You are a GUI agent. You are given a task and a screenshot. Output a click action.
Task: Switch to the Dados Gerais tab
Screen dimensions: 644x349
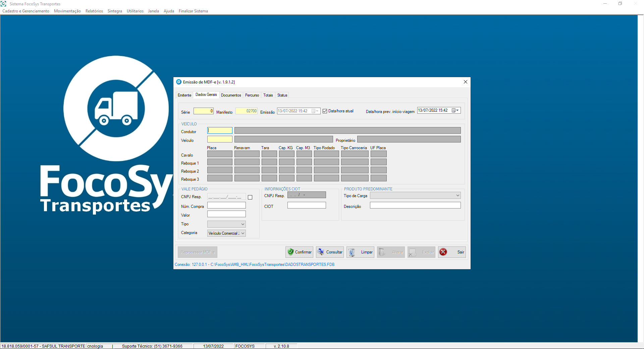pos(206,95)
